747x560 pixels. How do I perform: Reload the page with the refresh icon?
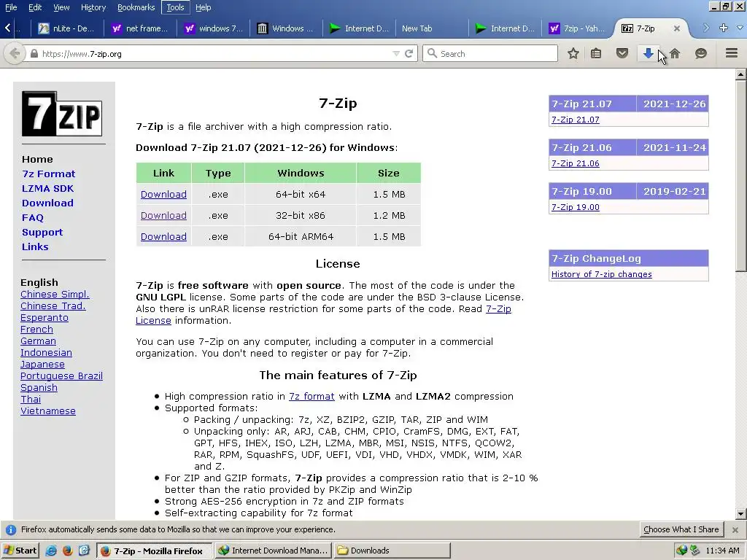point(409,53)
